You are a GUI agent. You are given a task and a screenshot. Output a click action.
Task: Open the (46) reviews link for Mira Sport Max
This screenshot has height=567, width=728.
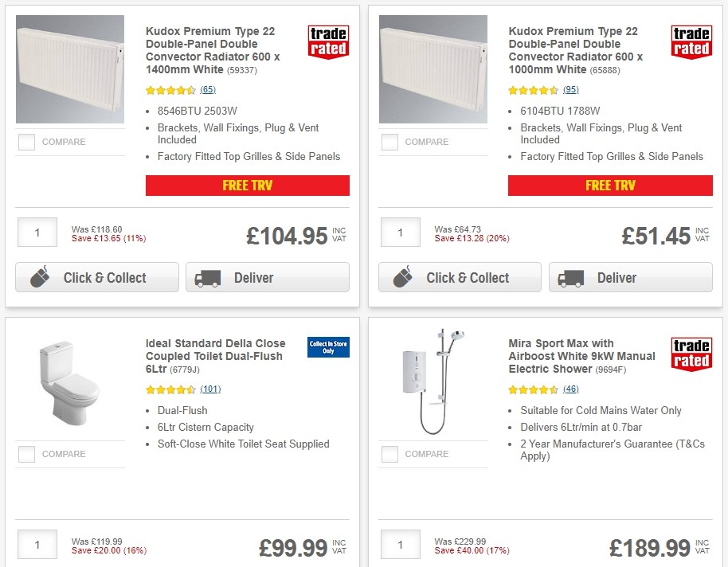click(x=570, y=389)
